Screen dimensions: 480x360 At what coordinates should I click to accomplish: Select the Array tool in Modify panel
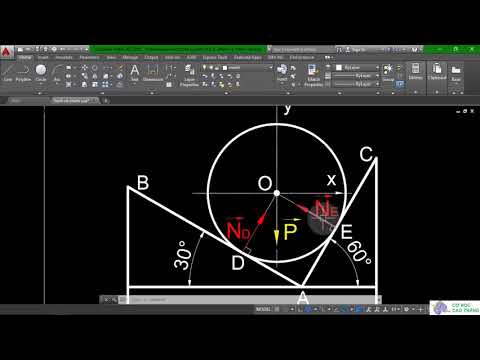point(105,84)
